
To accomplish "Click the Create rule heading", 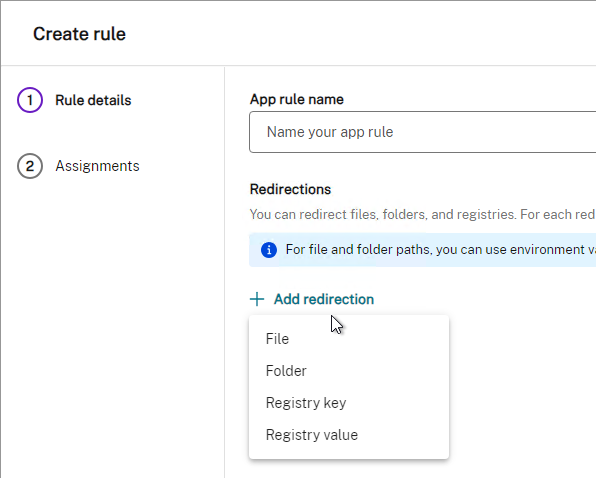I will 79,34.
